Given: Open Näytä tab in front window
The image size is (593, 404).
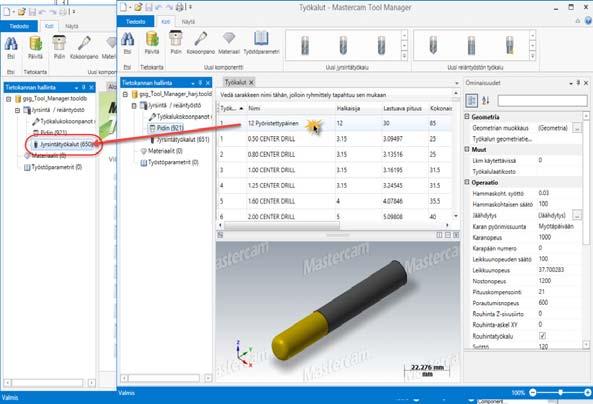Looking at the screenshot, I should pyautogui.click(x=188, y=22).
